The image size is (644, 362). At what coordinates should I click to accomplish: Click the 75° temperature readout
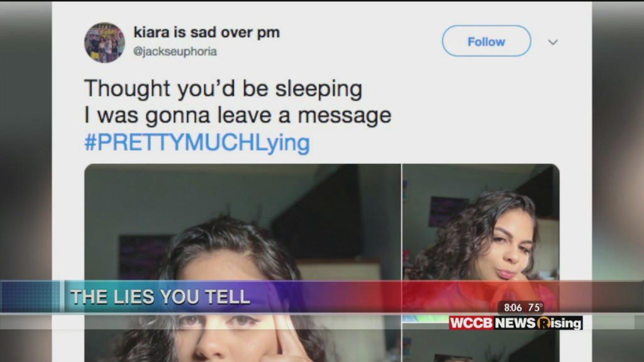pyautogui.click(x=535, y=307)
